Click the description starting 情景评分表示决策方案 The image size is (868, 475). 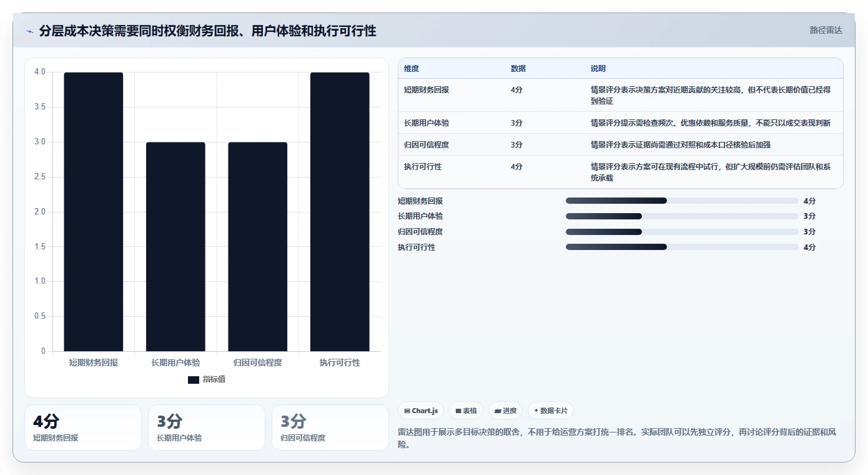pyautogui.click(x=711, y=95)
